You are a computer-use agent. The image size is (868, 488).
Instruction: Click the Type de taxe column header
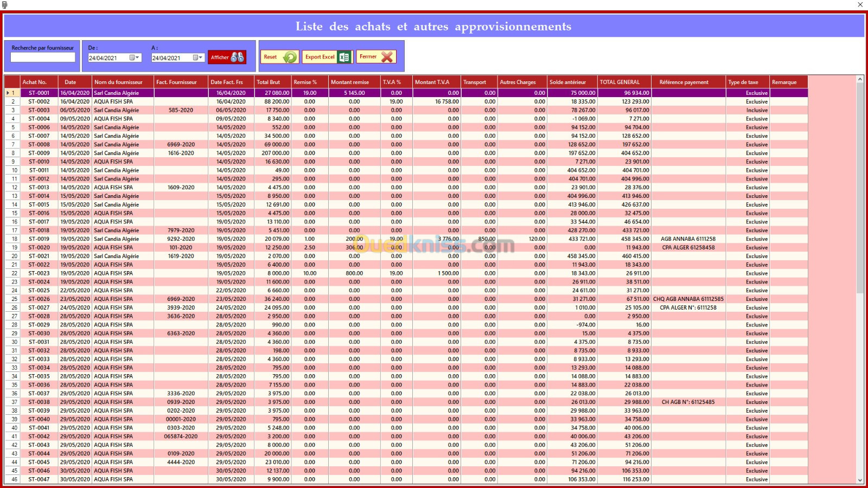749,82
